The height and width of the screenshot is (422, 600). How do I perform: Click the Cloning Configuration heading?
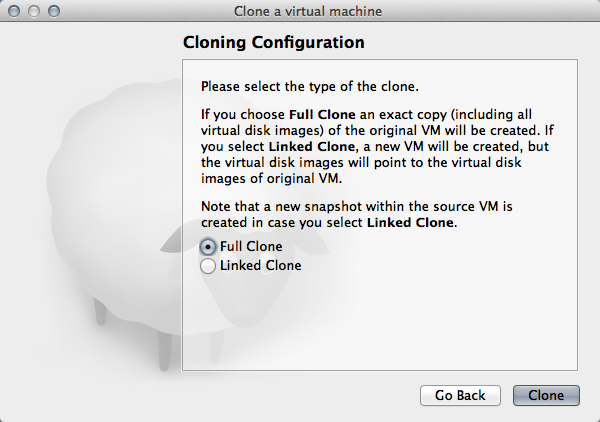[x=273, y=43]
